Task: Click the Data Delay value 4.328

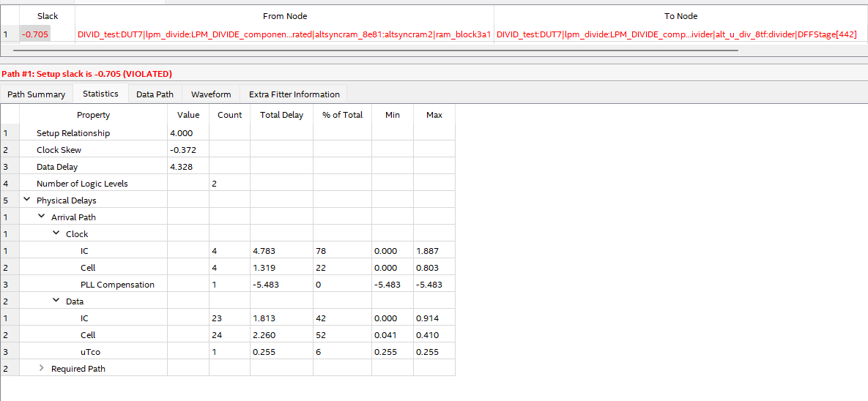Action: tap(182, 167)
